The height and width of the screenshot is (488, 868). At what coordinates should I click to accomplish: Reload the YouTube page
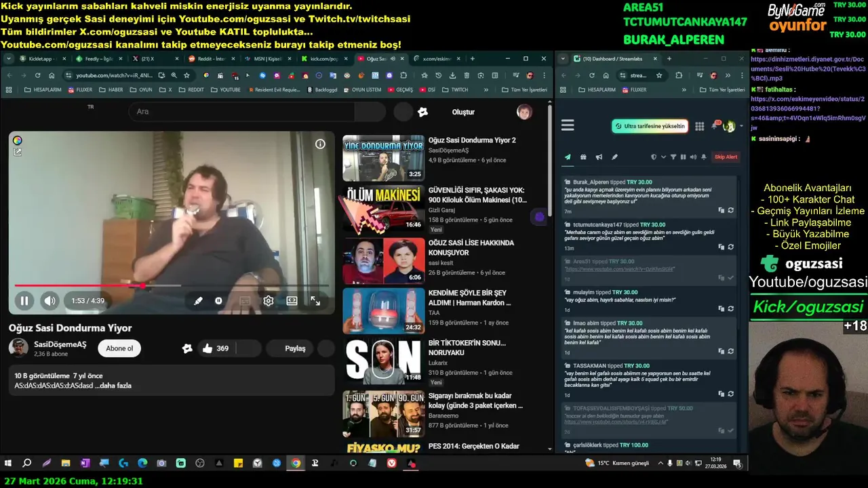tap(37, 75)
